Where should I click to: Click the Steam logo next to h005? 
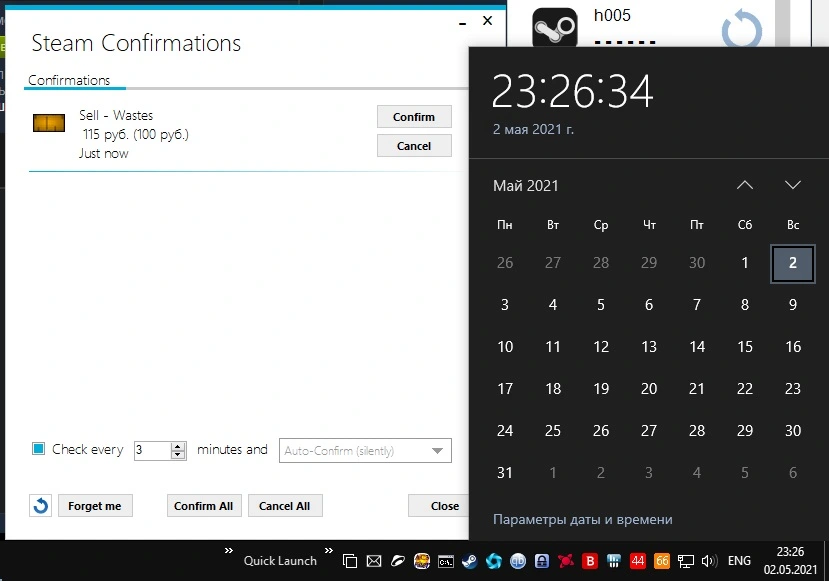(x=554, y=27)
